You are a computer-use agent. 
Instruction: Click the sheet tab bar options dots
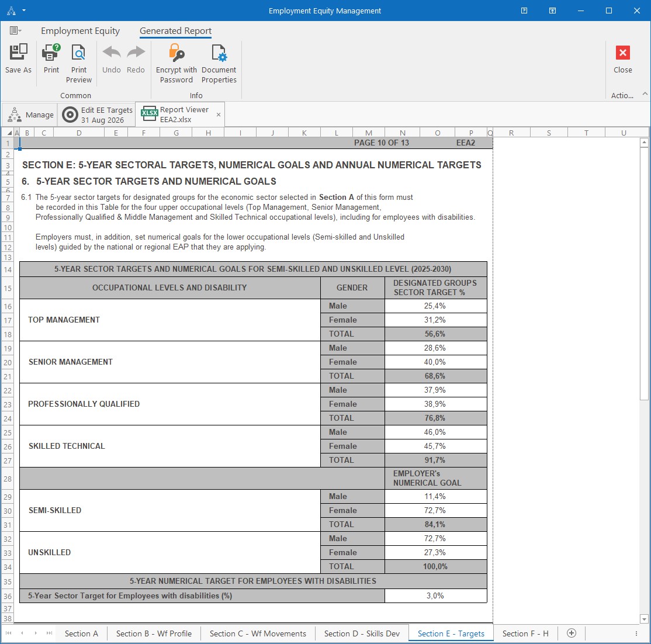(x=636, y=633)
